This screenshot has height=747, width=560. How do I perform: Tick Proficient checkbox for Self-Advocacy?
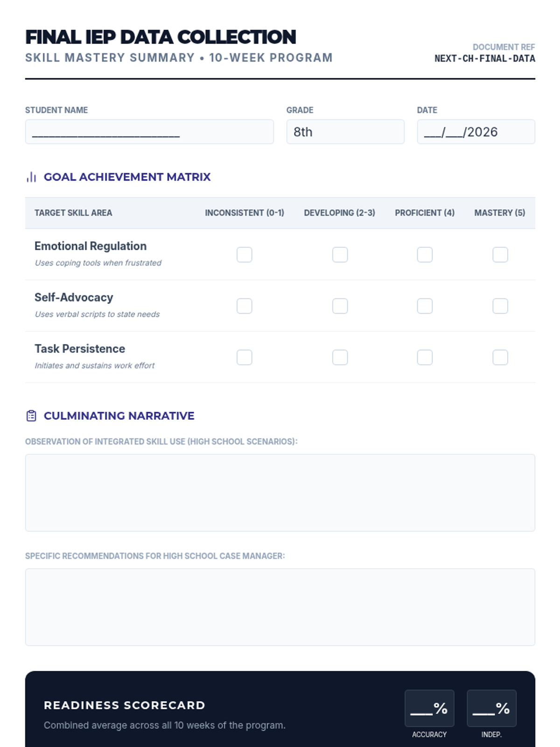tap(425, 306)
